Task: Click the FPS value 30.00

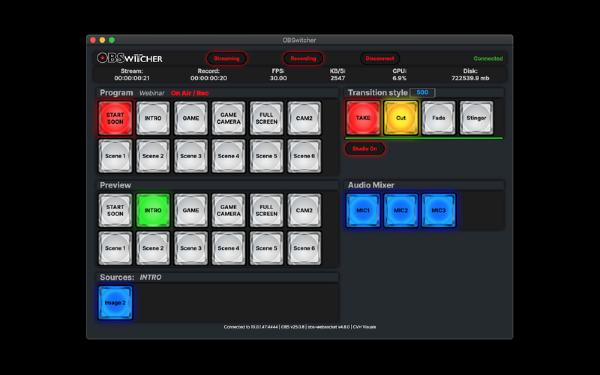Action: 278,78
